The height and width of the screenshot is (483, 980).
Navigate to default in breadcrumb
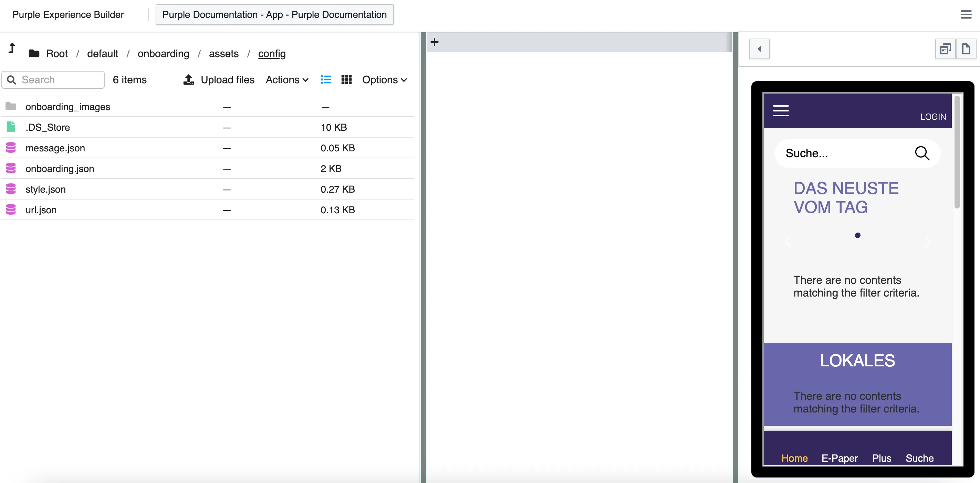[x=102, y=54]
